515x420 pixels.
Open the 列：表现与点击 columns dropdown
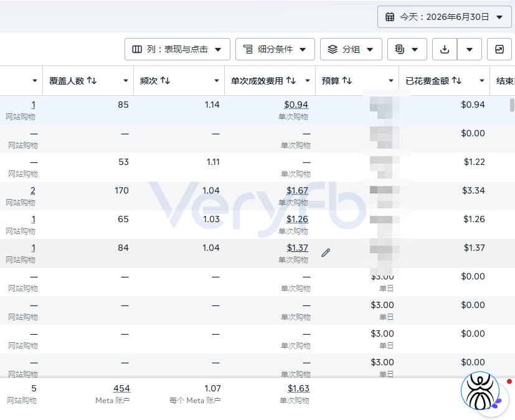(177, 49)
